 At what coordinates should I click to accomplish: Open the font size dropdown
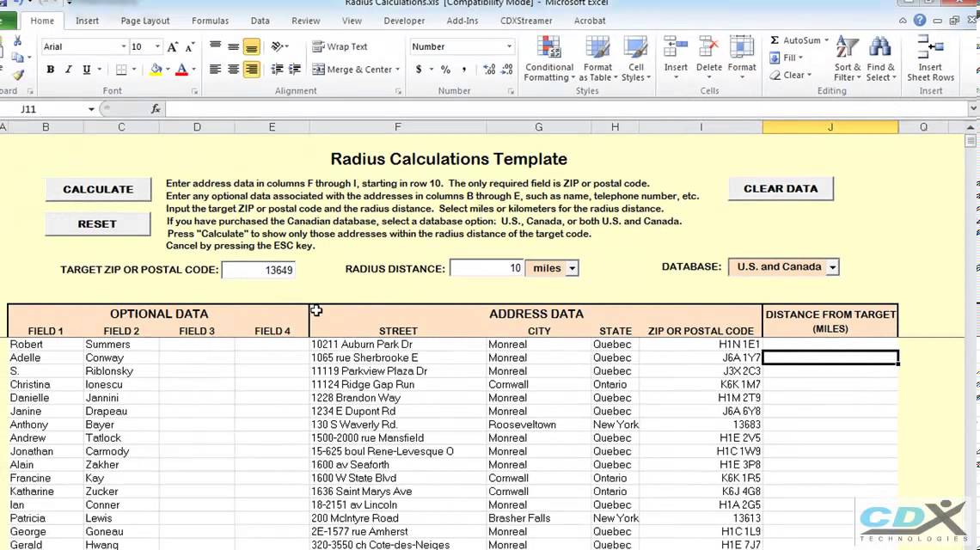coord(156,47)
